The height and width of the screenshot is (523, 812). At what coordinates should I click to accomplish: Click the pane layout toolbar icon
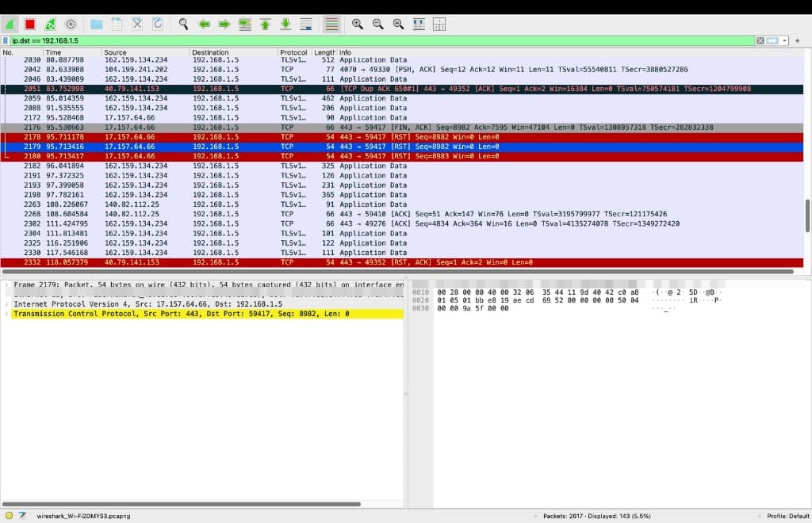(439, 24)
